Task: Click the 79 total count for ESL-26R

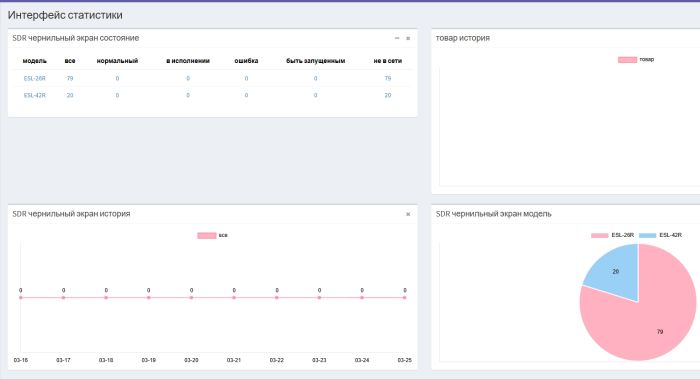Action: [x=70, y=78]
